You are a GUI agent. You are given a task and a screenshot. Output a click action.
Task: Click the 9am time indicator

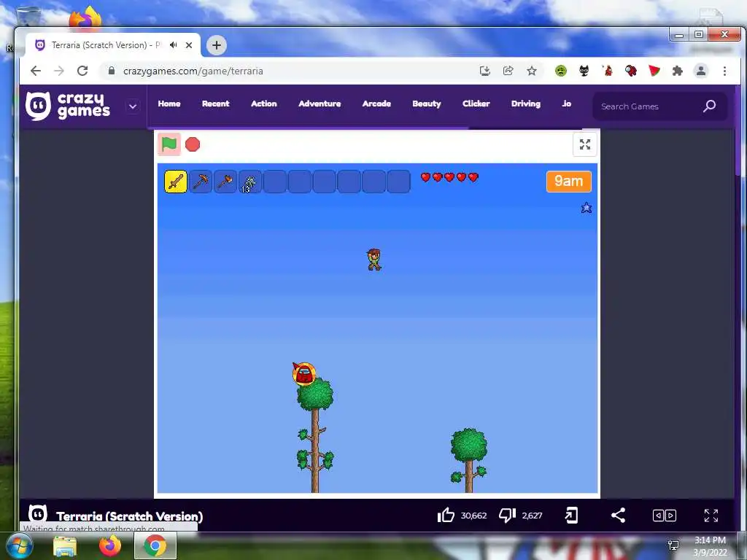[x=569, y=182]
